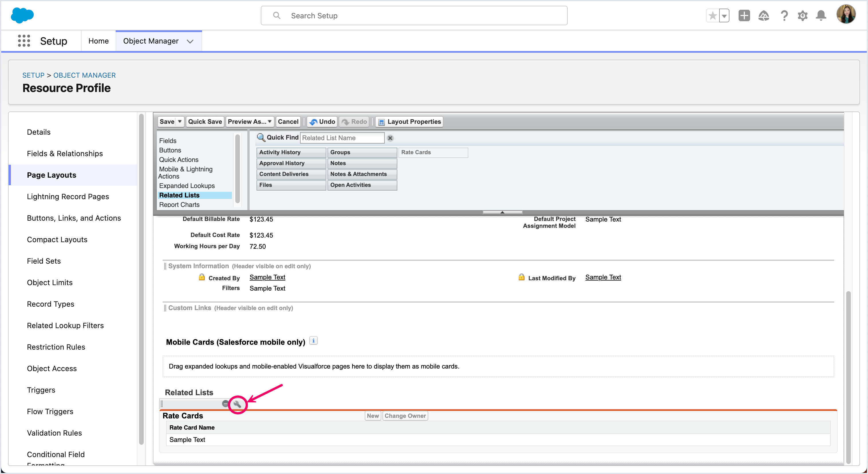Click the palette category list scrollbar

coord(238,168)
